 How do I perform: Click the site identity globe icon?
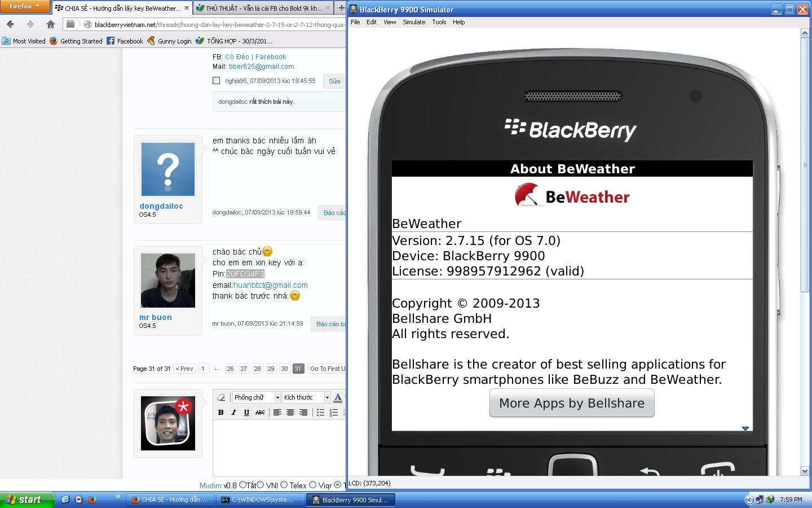[x=87, y=24]
